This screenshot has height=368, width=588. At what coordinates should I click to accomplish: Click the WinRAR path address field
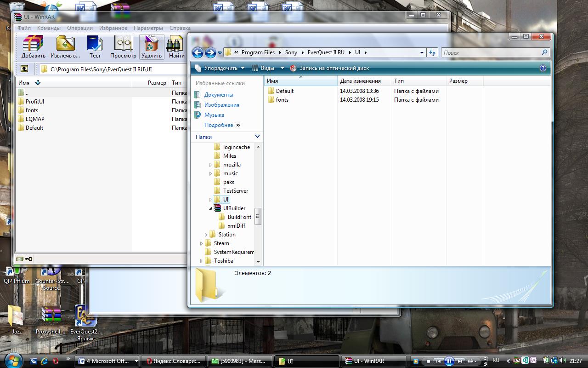point(113,69)
